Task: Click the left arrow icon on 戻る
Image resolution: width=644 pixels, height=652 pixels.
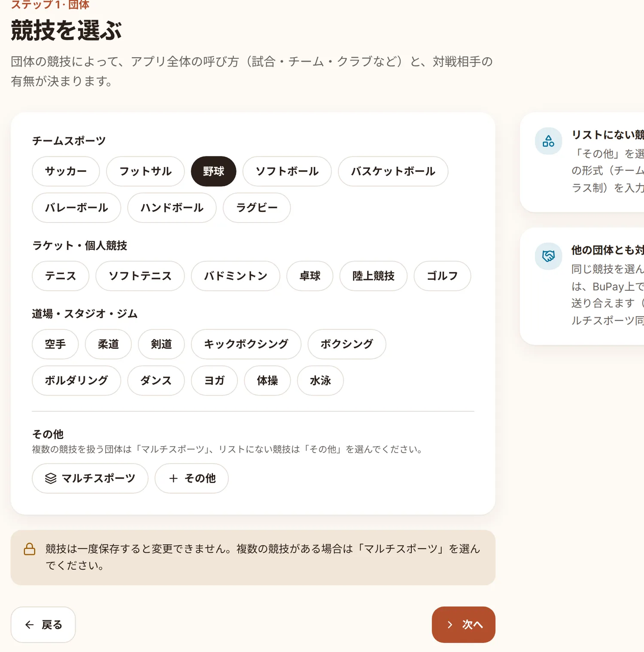Action: click(30, 625)
